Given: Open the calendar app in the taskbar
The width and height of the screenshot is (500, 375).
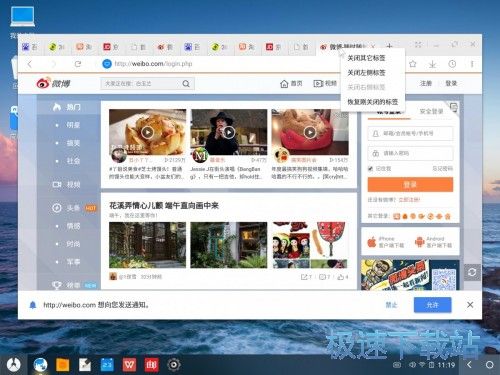Looking at the screenshot, I should coord(107,365).
